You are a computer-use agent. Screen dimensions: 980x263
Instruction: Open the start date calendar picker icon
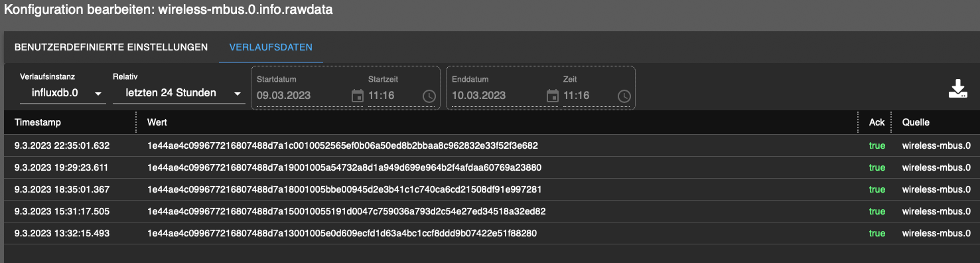[357, 96]
